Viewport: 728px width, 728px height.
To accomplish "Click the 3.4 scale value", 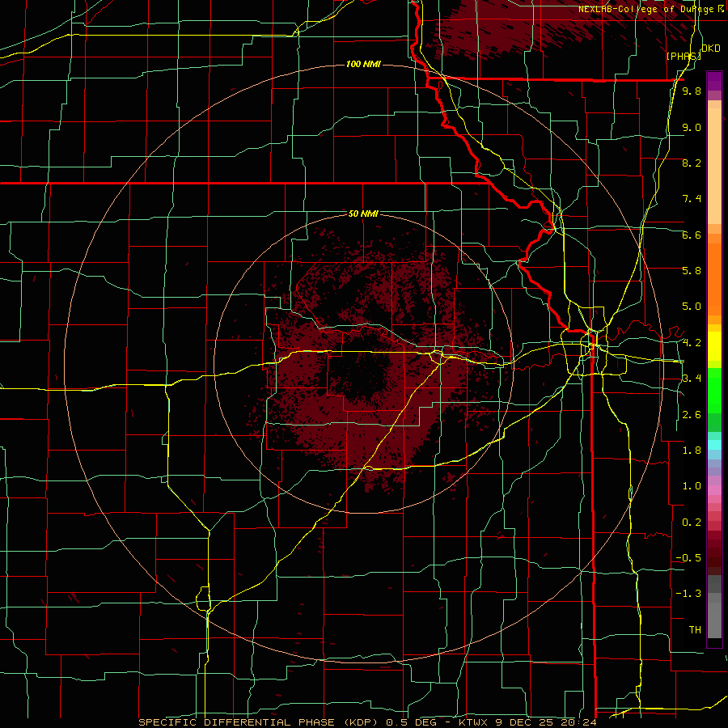I will (x=692, y=379).
